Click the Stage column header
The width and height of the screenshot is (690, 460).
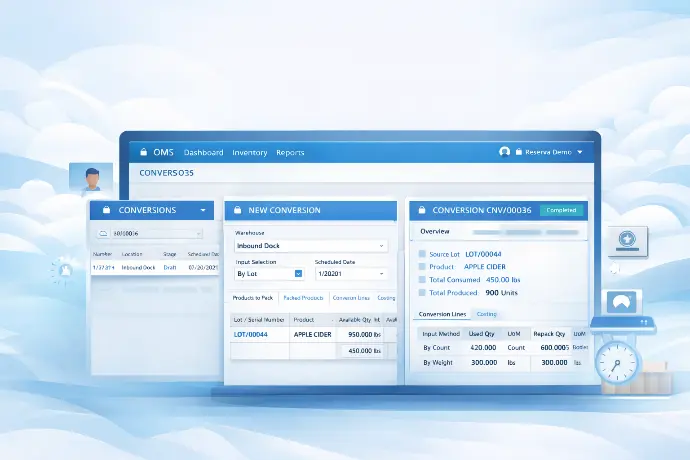click(x=169, y=254)
